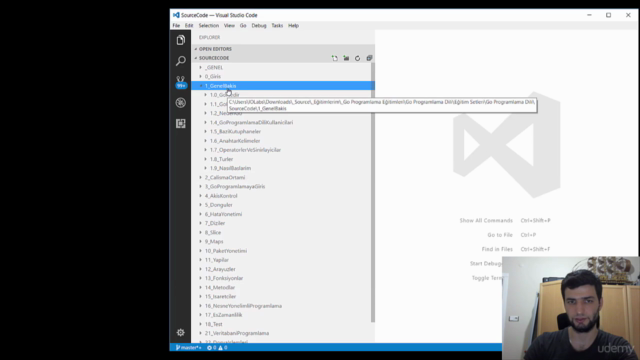640x360 pixels.
Task: Open the Explorer view in activity bar
Action: point(180,40)
